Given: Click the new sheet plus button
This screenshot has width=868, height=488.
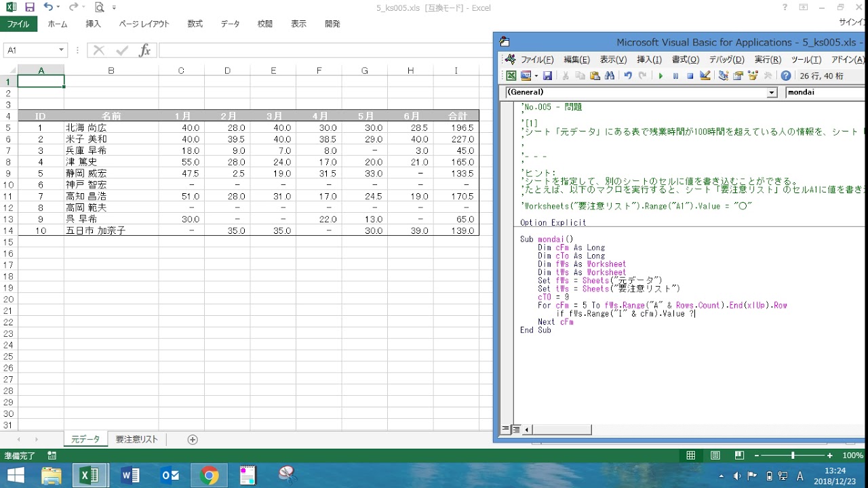Looking at the screenshot, I should [193, 439].
